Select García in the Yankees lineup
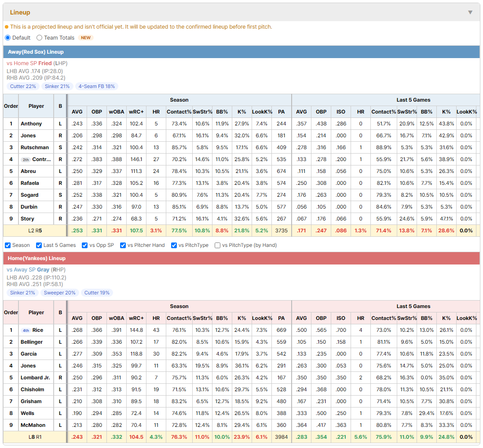Viewport: 483px width, 448px height. [x=29, y=354]
